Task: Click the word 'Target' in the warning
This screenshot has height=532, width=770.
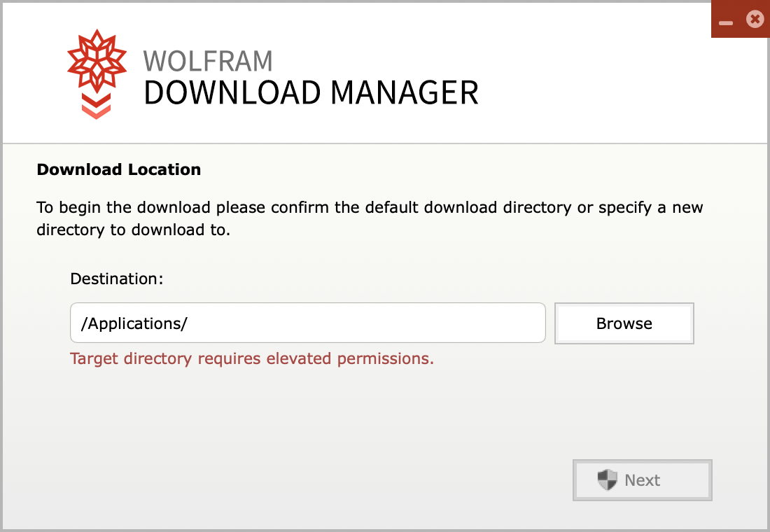Action: 94,359
